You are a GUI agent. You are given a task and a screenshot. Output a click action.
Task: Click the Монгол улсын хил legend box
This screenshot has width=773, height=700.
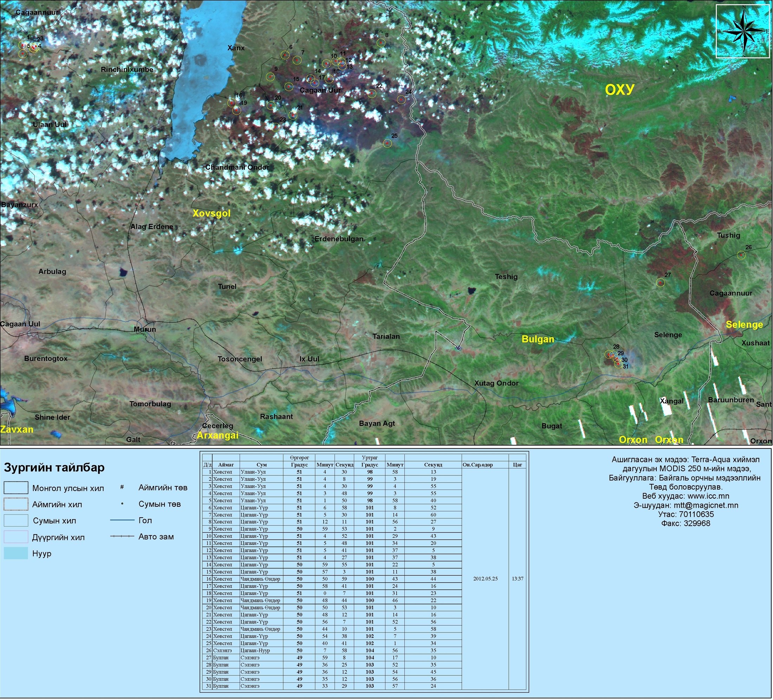click(16, 488)
